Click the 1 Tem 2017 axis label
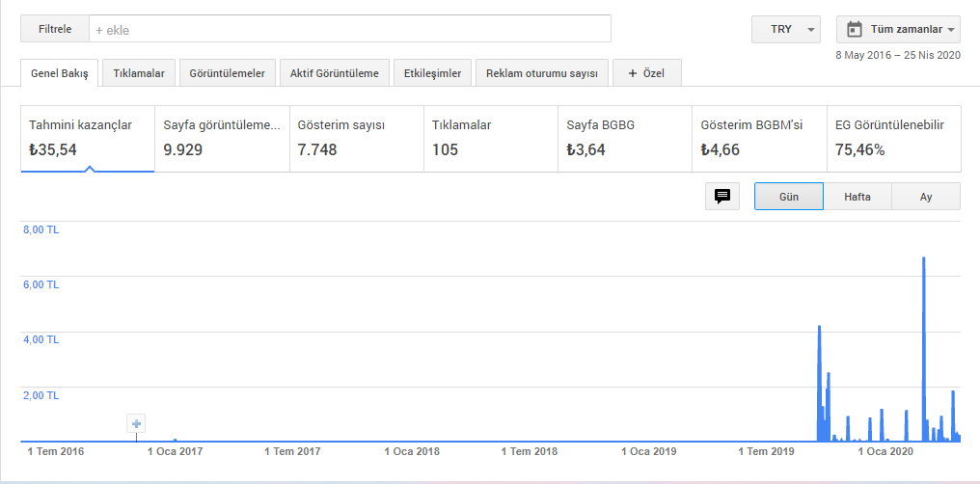The image size is (980, 484). [x=292, y=451]
